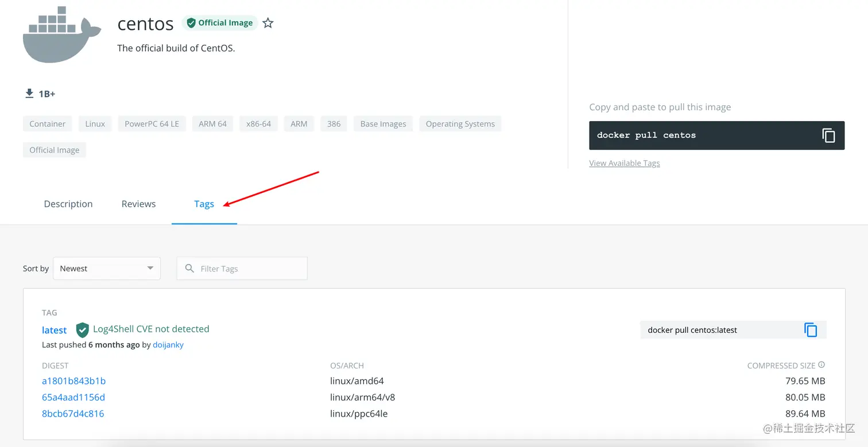
Task: Click the Linux category chip
Action: (x=95, y=123)
